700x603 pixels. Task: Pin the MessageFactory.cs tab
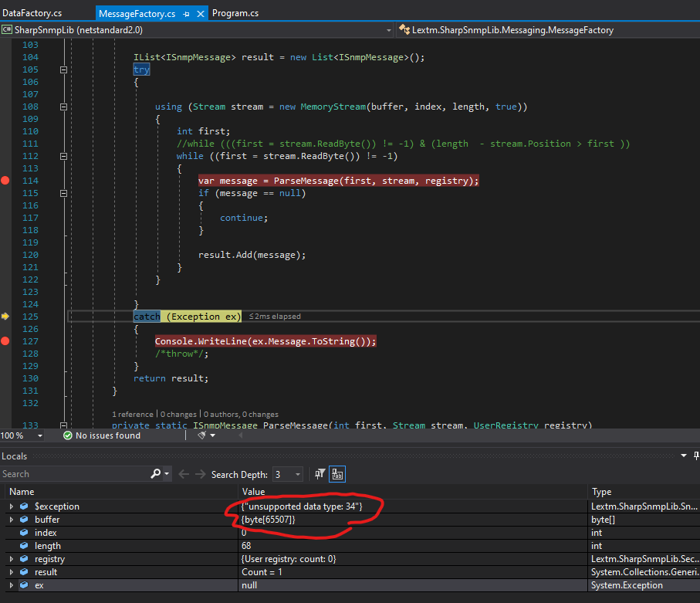pyautogui.click(x=187, y=14)
